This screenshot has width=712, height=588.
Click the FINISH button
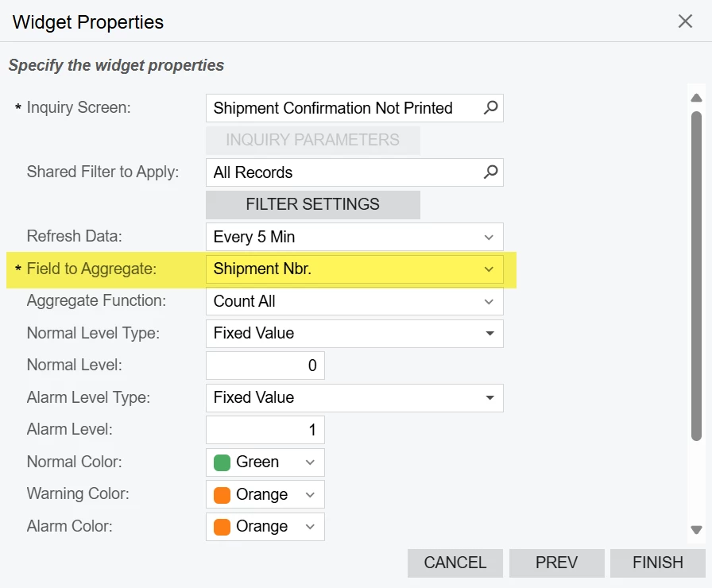(657, 563)
